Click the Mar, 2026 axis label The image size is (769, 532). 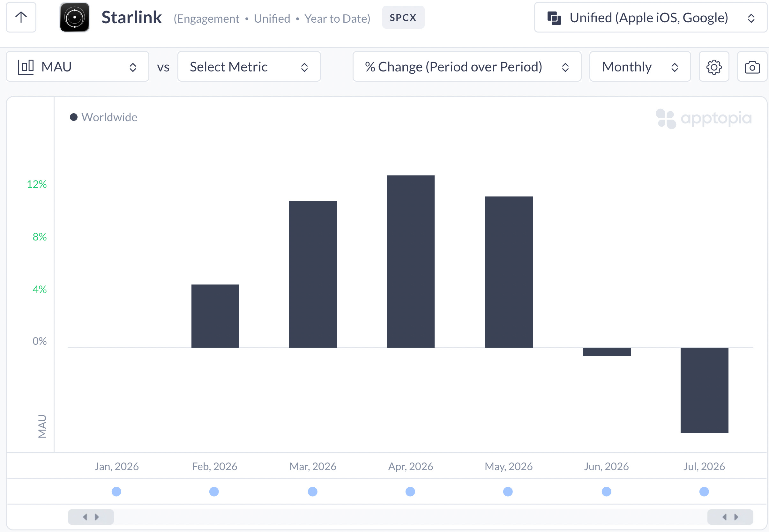point(313,466)
